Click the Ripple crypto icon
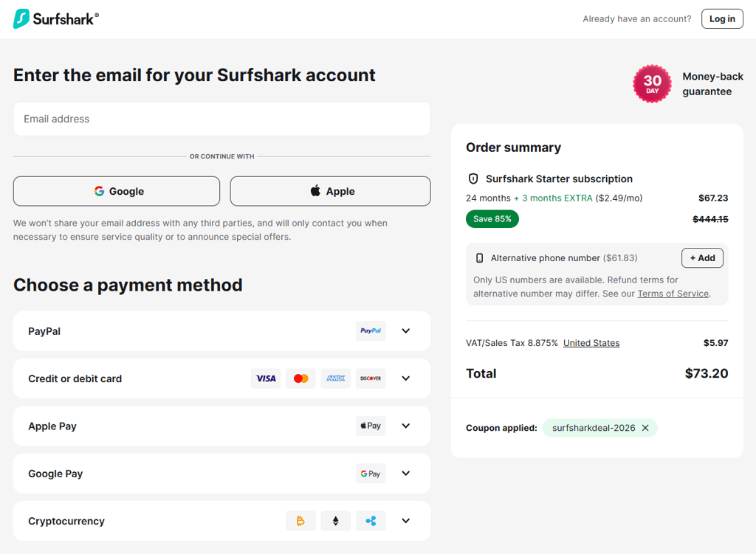The width and height of the screenshot is (756, 554). [x=371, y=521]
